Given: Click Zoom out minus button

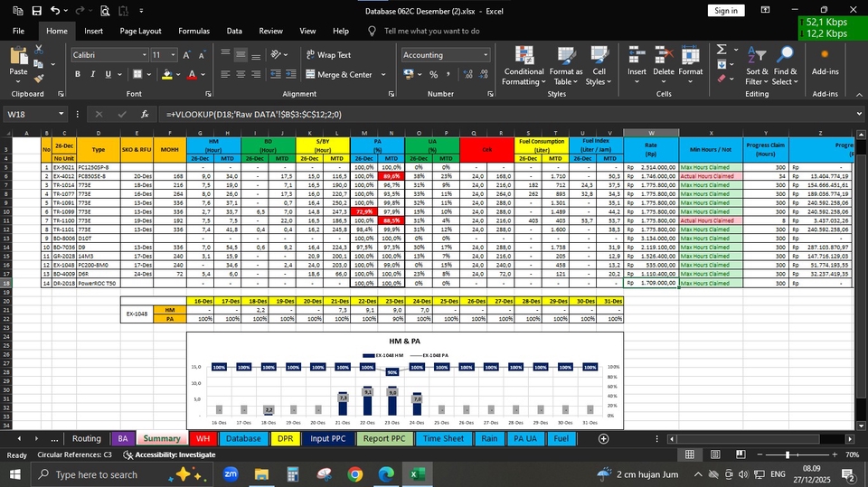Looking at the screenshot, I should click(759, 454).
